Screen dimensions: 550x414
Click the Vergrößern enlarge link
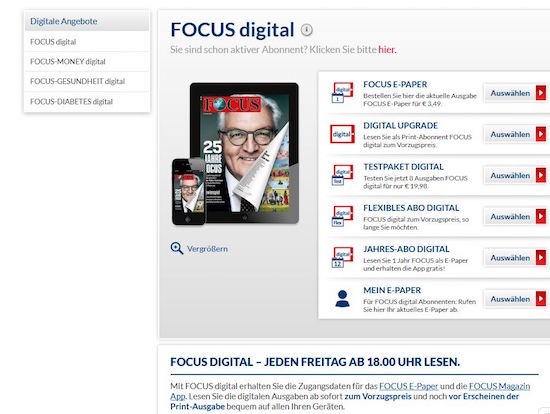207,249
